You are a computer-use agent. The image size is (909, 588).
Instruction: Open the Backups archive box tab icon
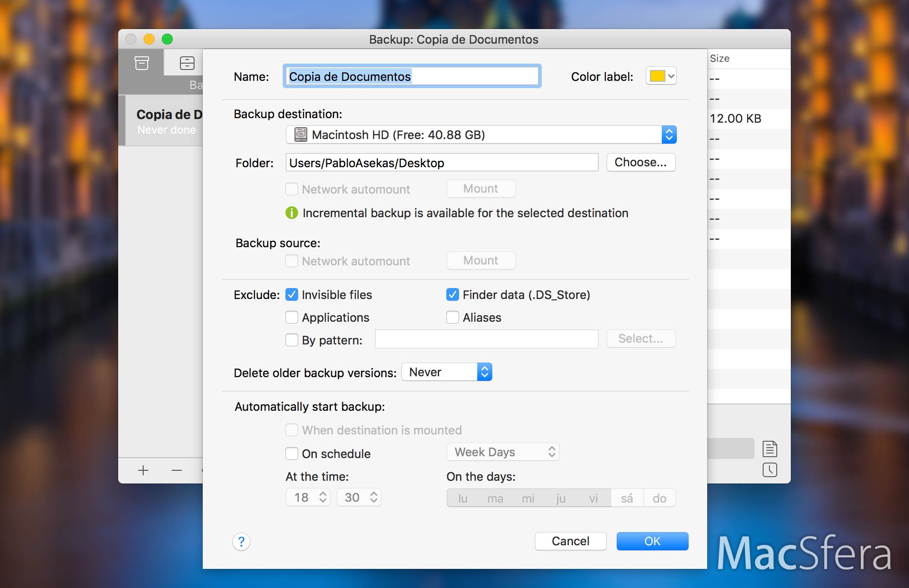[x=142, y=63]
